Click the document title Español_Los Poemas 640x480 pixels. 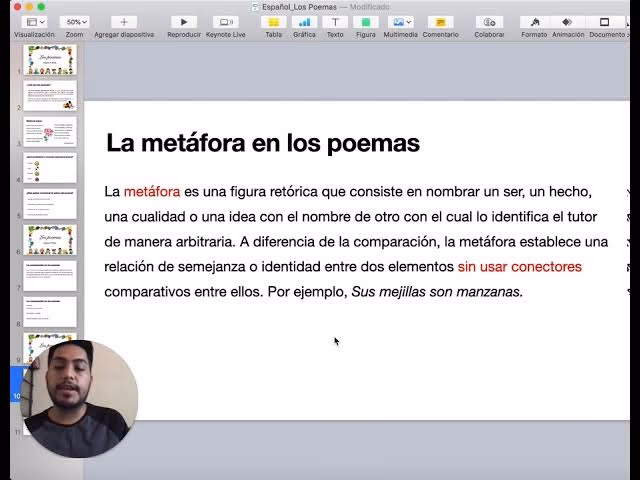[299, 6]
